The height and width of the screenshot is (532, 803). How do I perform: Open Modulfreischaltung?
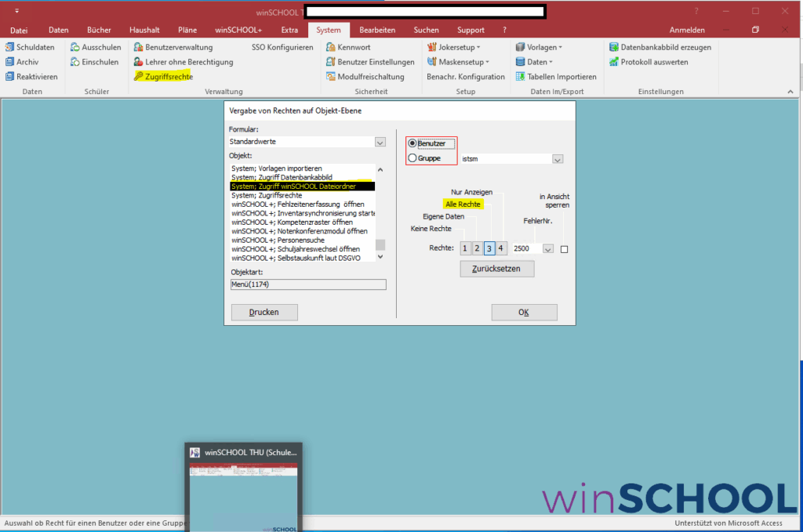pyautogui.click(x=365, y=77)
